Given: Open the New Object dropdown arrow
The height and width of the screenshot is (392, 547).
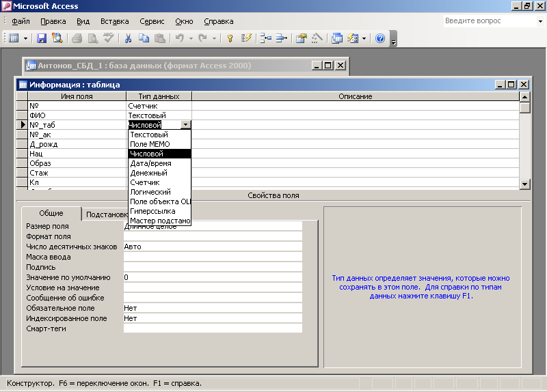Looking at the screenshot, I should coord(364,39).
